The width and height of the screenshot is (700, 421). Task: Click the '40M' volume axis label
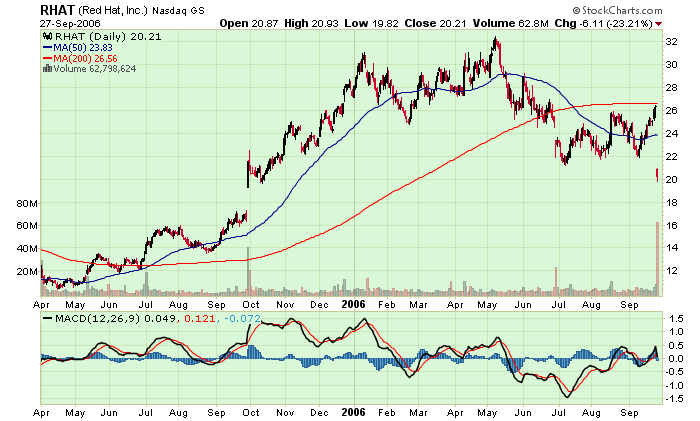click(x=27, y=249)
